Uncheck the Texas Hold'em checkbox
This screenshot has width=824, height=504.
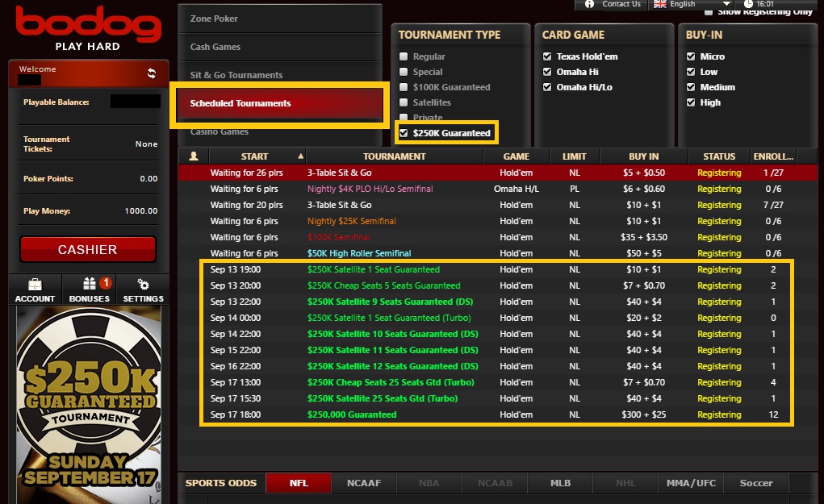pos(547,56)
